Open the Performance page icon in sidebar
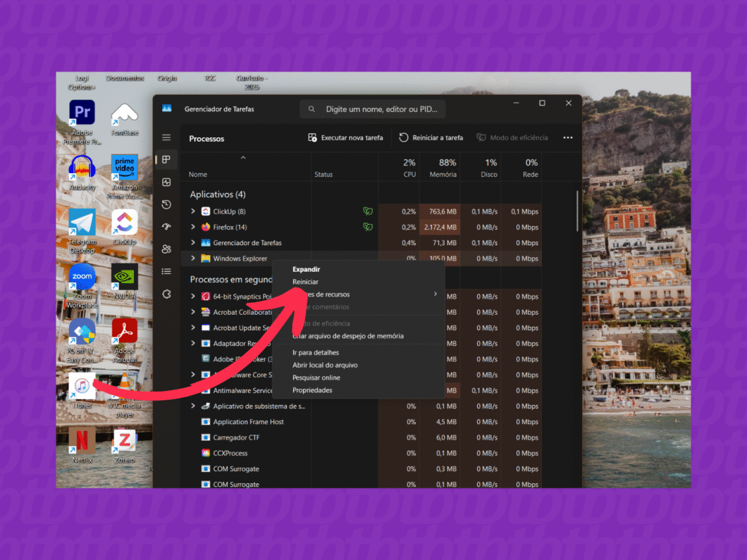 (166, 182)
